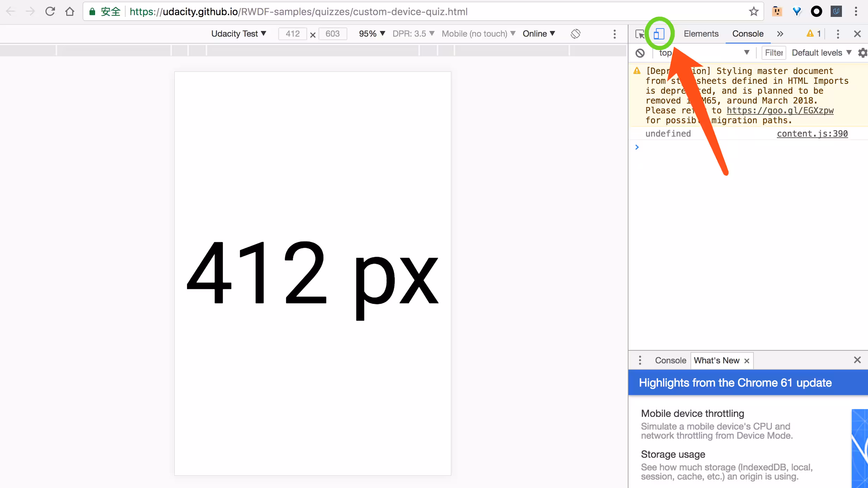Reload the page
The image size is (868, 488).
[50, 12]
